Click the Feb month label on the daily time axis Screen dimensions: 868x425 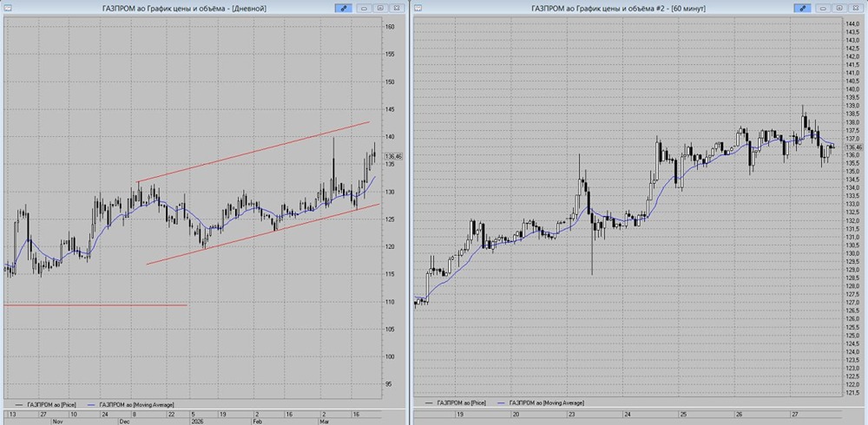(x=258, y=422)
